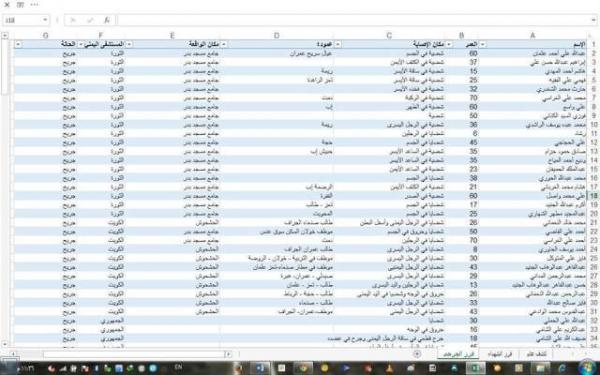Switch to the فرز الشهداء sheet tab
This screenshot has height=375, width=600.
[499, 354]
